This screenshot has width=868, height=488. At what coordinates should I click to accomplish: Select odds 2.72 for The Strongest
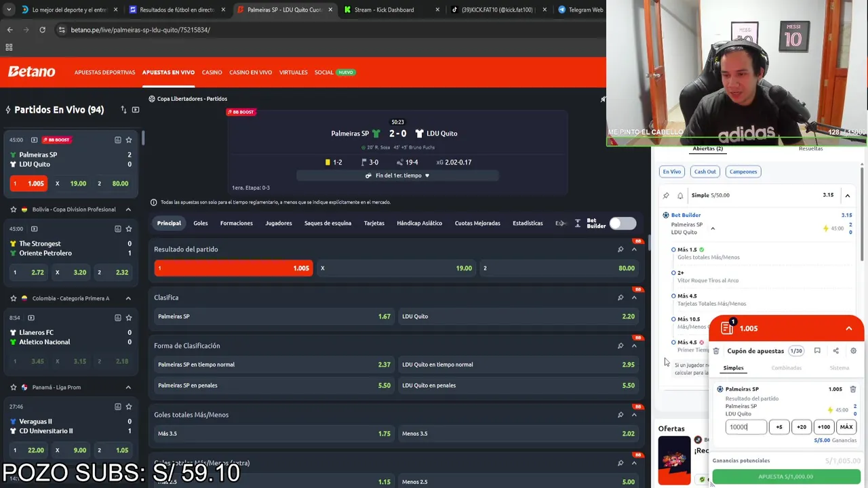tap(28, 272)
